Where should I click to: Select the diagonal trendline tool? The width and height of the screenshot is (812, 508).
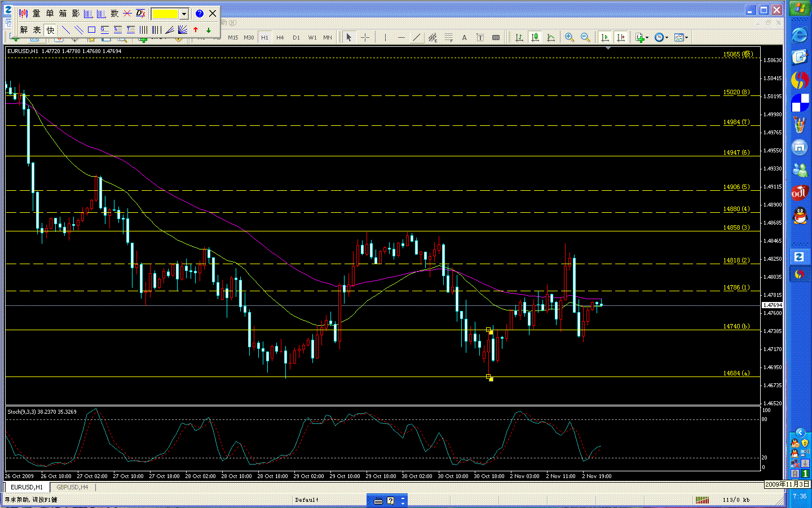point(417,37)
